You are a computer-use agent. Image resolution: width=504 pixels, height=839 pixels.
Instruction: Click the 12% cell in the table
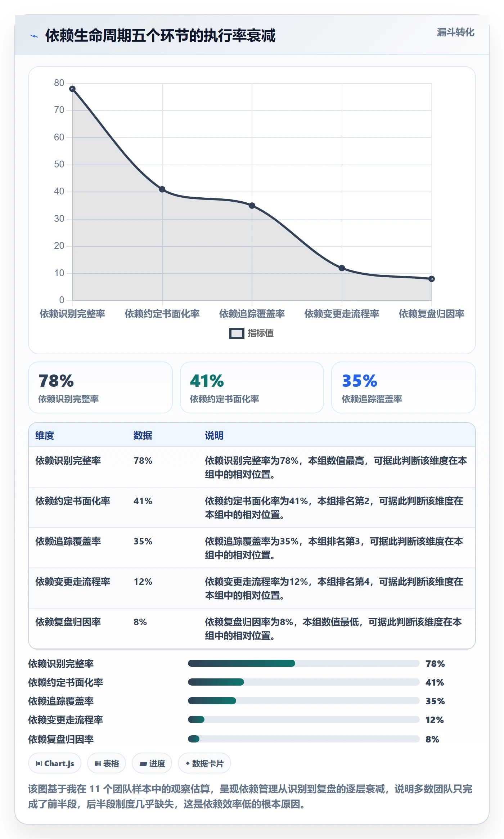[x=143, y=582]
